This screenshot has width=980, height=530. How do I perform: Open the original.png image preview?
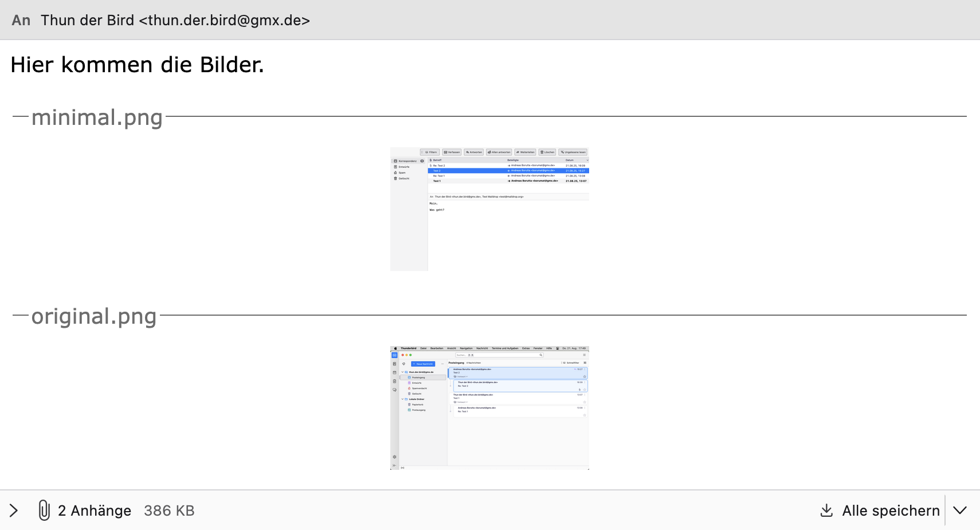tap(489, 408)
